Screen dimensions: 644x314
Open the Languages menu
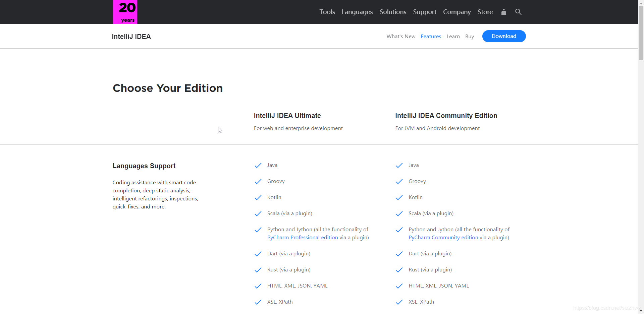coord(357,12)
